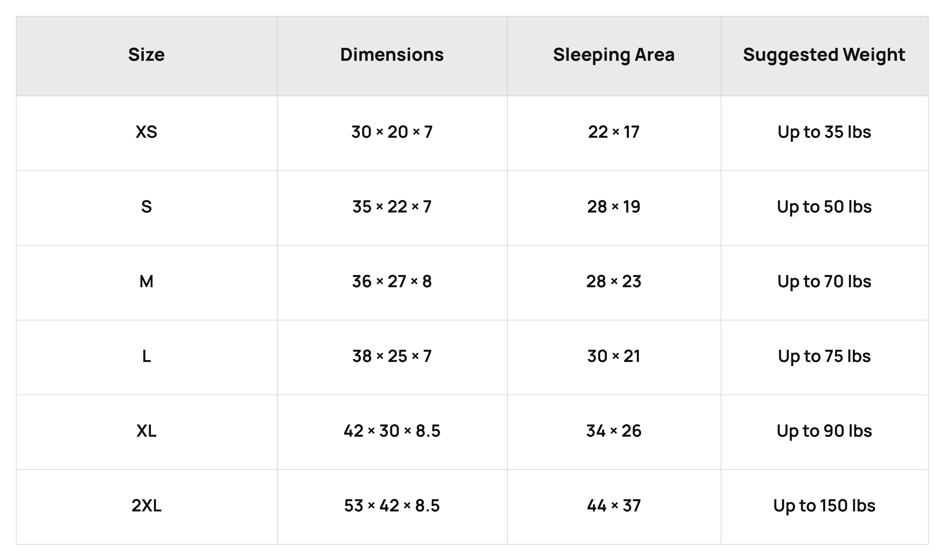Click the 30 × 20 × 7 dimensions cell
Image resolution: width=944 pixels, height=560 pixels.
coord(392,133)
